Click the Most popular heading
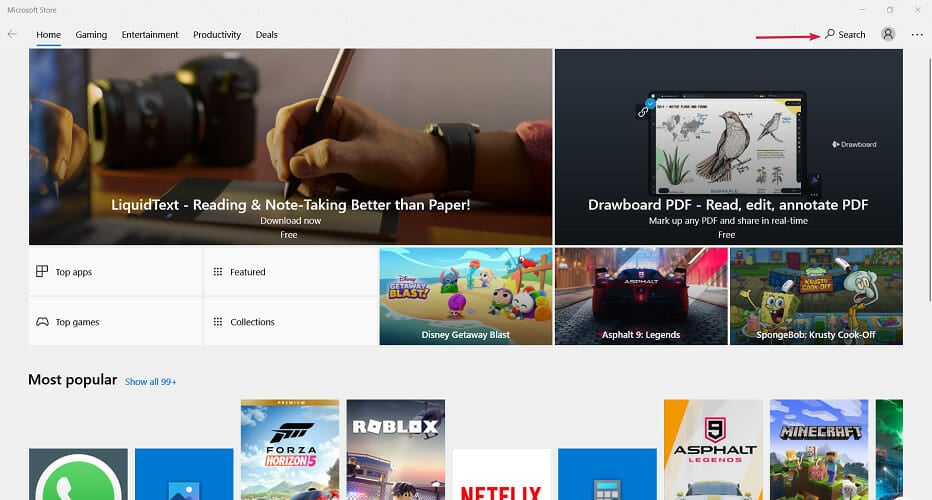The image size is (932, 500). pyautogui.click(x=73, y=379)
